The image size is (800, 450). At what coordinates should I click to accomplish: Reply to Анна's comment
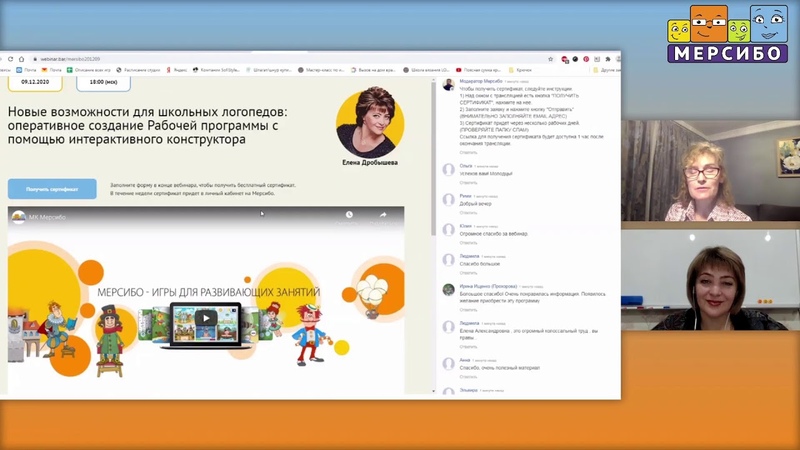pos(468,377)
